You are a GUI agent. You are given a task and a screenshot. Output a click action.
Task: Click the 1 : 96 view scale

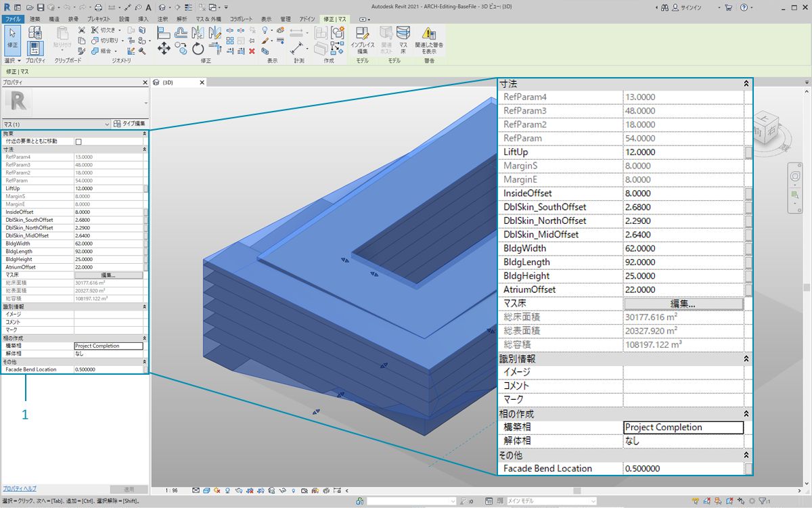pyautogui.click(x=173, y=490)
